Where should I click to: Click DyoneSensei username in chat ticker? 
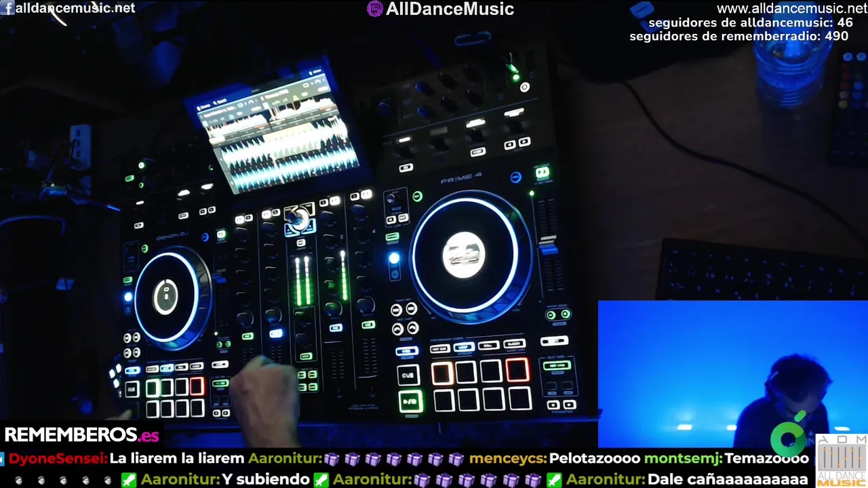[57, 459]
